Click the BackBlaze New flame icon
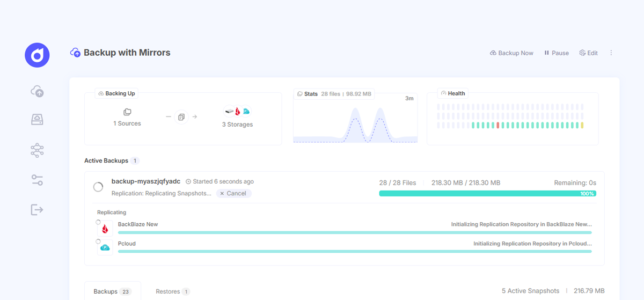The width and height of the screenshot is (644, 300). pos(105,228)
